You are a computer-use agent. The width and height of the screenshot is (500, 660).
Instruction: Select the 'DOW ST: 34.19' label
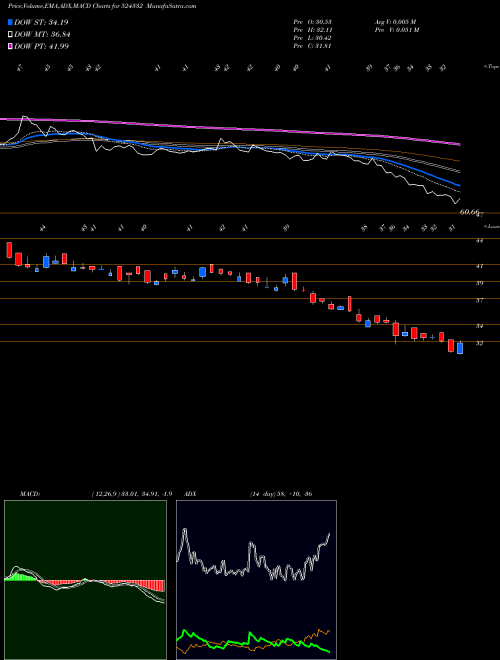click(41, 22)
